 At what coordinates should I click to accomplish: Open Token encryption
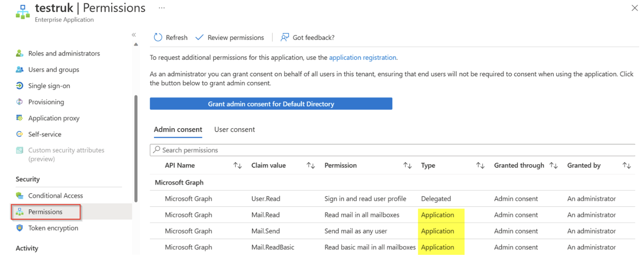tap(53, 228)
